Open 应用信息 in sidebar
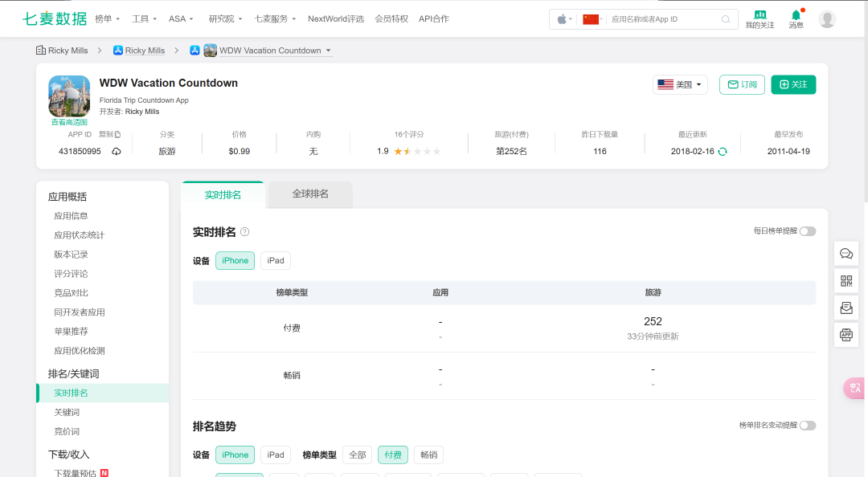Image resolution: width=868 pixels, height=477 pixels. [71, 216]
